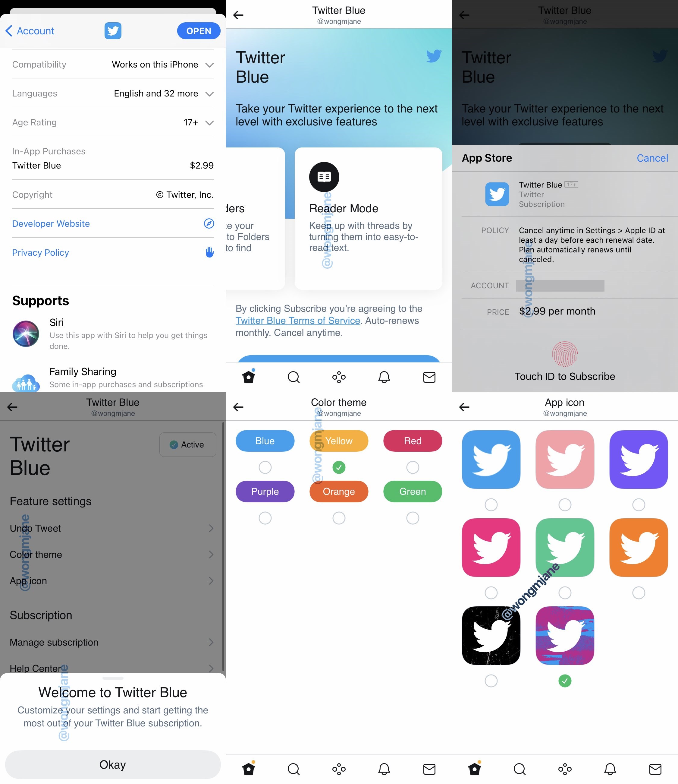Click the Search icon in Twitter navigation

click(x=294, y=377)
